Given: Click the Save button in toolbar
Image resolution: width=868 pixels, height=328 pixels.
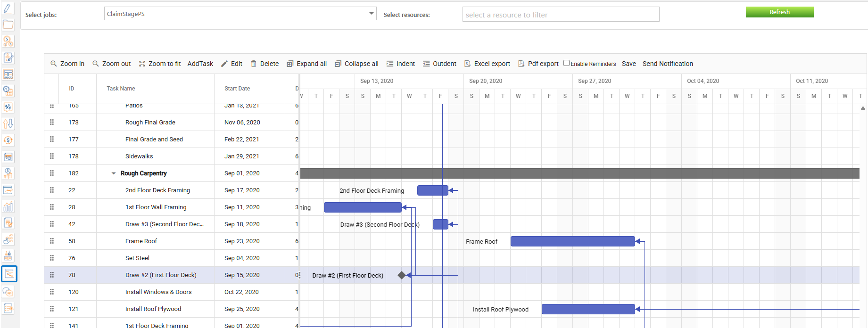Looking at the screenshot, I should (x=628, y=64).
